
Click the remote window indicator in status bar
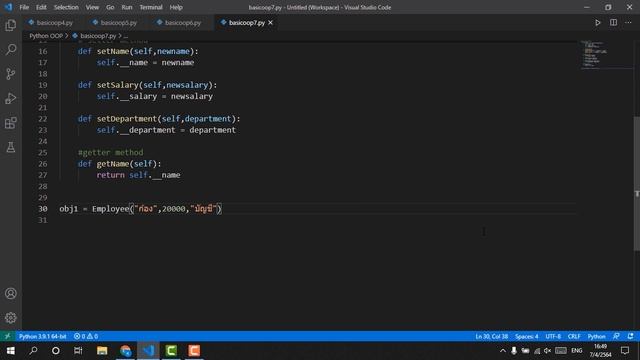point(7,336)
